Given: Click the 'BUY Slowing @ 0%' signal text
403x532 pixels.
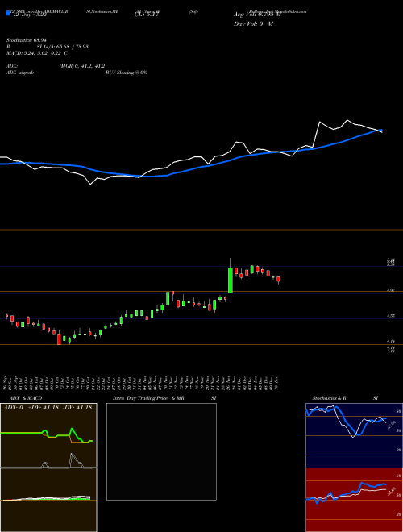Looking at the screenshot, I should (x=127, y=73).
